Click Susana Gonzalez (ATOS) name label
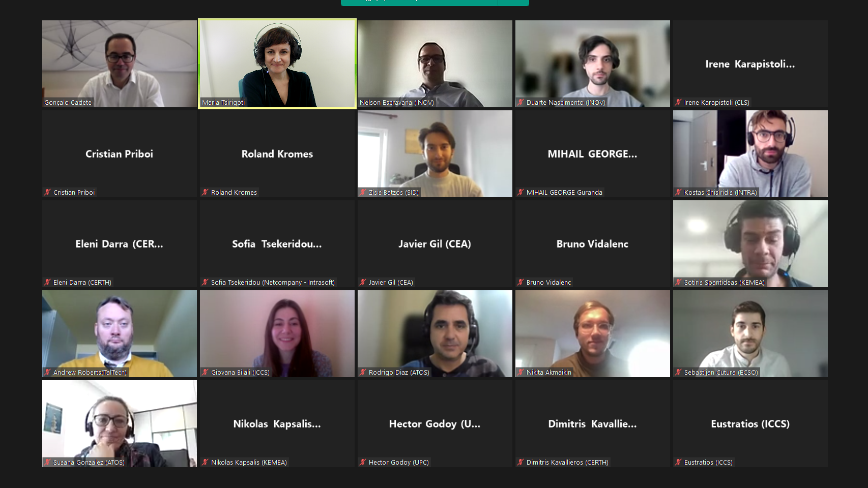Image resolution: width=868 pixels, height=488 pixels. [x=89, y=463]
